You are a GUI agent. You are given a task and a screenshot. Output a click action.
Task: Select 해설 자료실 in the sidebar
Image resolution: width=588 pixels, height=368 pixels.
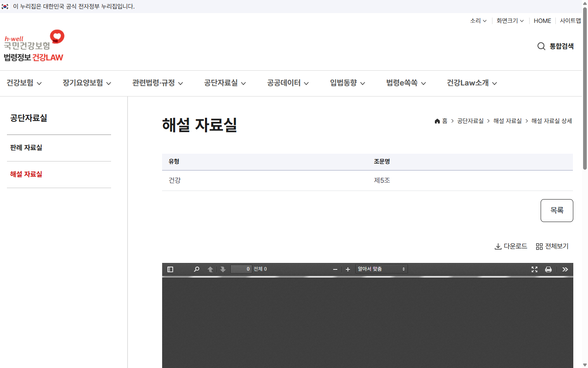[x=26, y=174]
